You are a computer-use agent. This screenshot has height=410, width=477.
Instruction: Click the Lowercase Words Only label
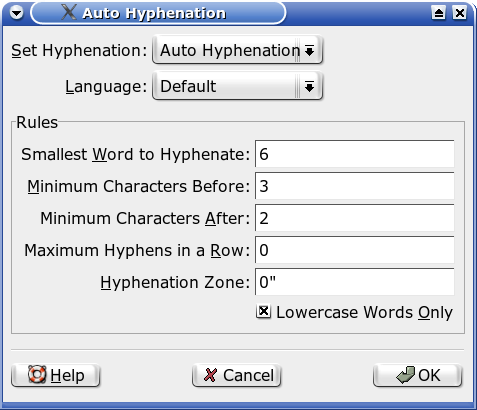coord(364,312)
